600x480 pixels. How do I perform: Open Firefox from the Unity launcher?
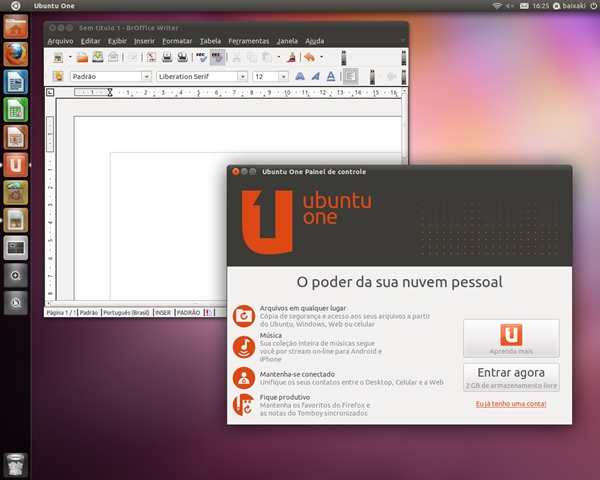pyautogui.click(x=15, y=54)
